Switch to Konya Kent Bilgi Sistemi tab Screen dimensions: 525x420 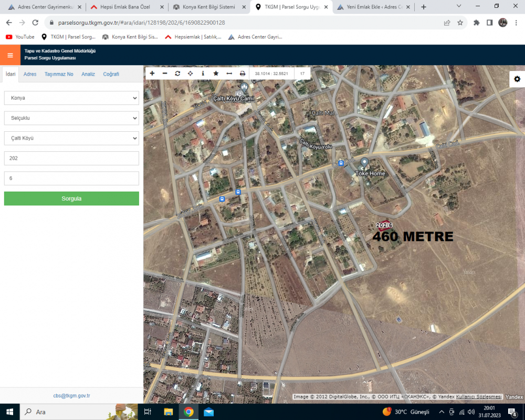click(208, 7)
